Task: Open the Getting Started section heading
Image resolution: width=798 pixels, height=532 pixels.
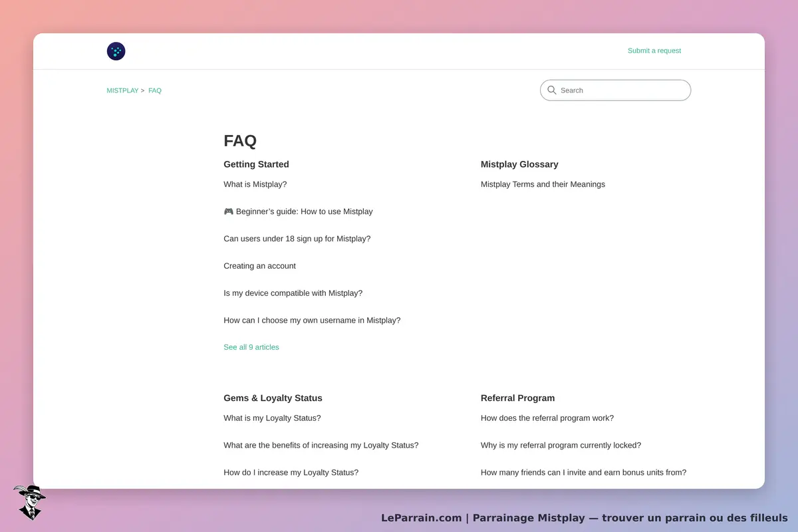Action: click(x=256, y=164)
